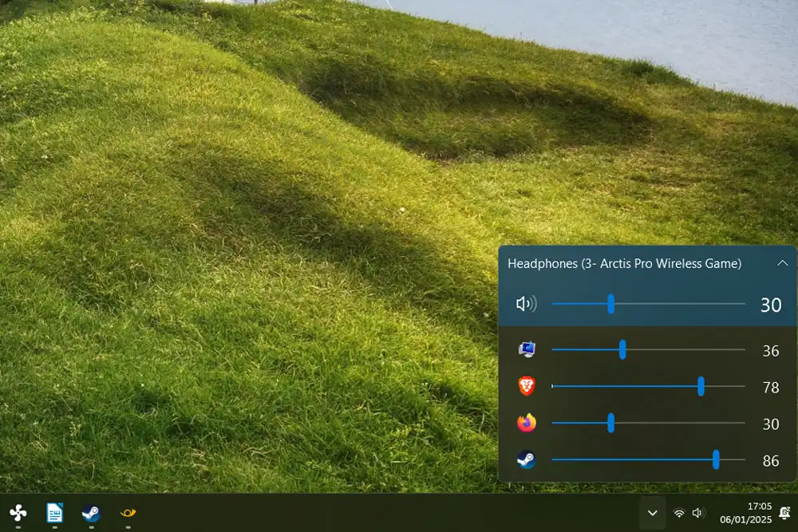Image resolution: width=798 pixels, height=532 pixels.
Task: Click the Brave volume slider handle
Action: point(701,387)
